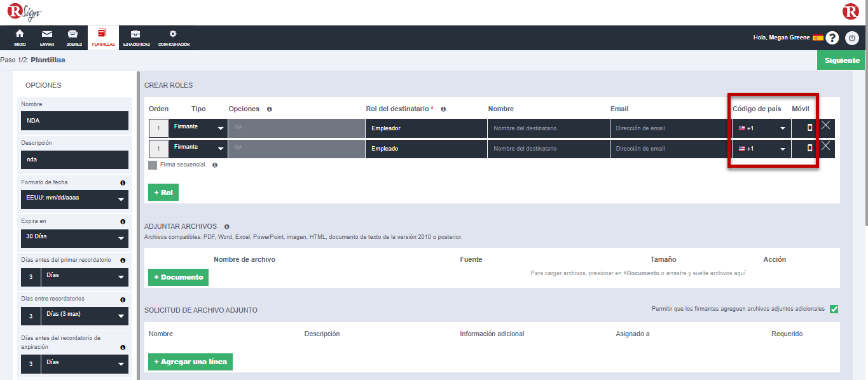Uncheck allow signers to add attachments checkbox

pyautogui.click(x=834, y=309)
